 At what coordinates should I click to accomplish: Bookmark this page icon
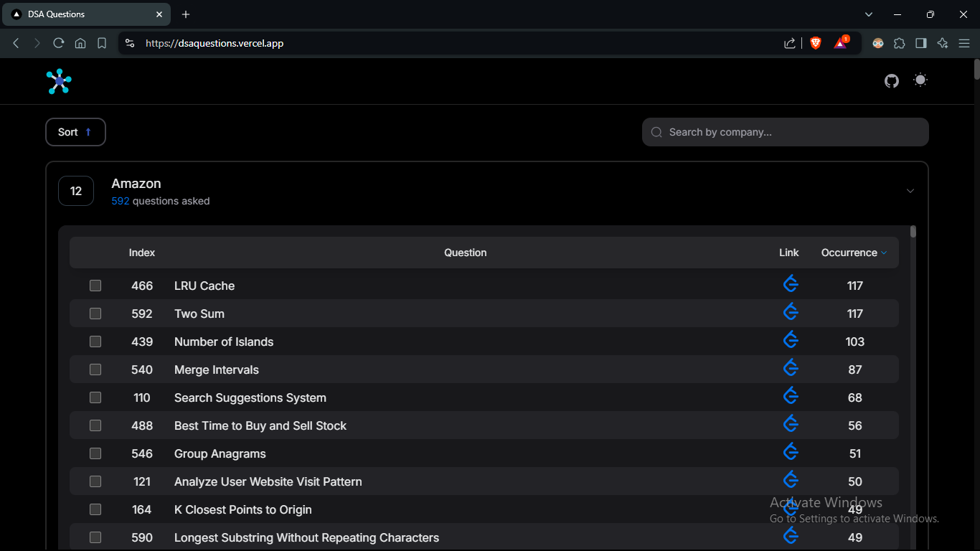(x=102, y=43)
